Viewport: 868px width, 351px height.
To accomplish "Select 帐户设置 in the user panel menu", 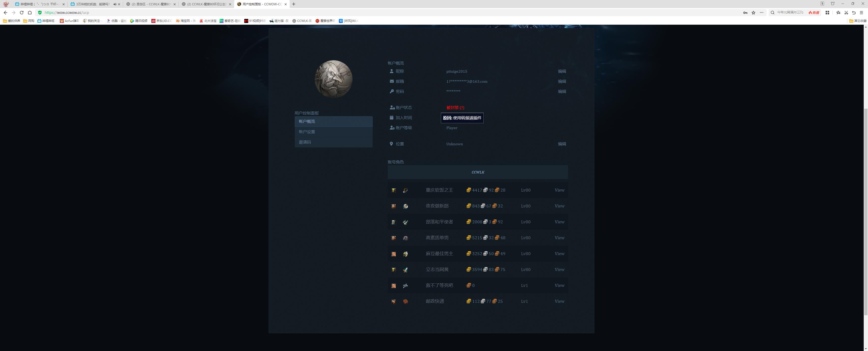I will (x=307, y=132).
